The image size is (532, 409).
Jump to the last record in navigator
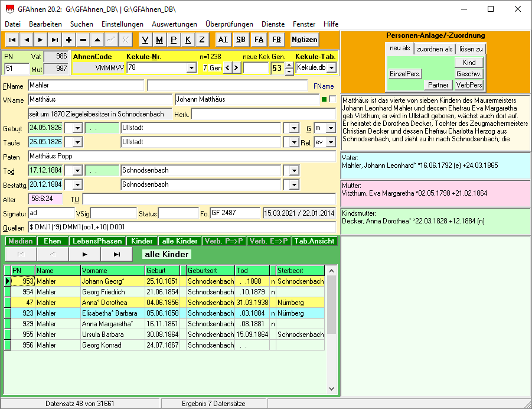[54, 40]
